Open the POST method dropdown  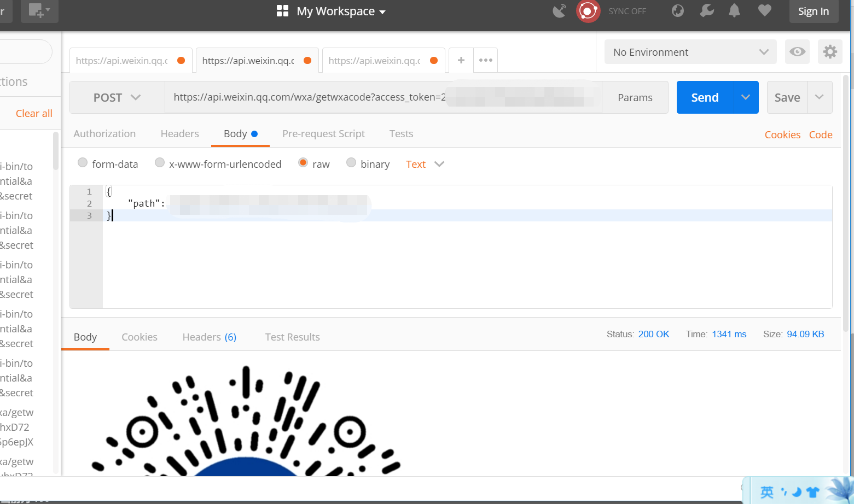pos(117,97)
